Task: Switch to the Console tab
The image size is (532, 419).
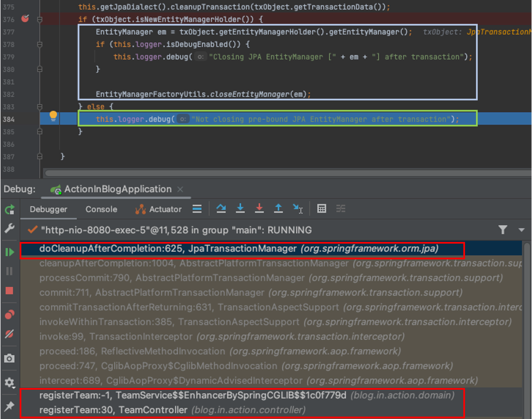Action: [101, 209]
